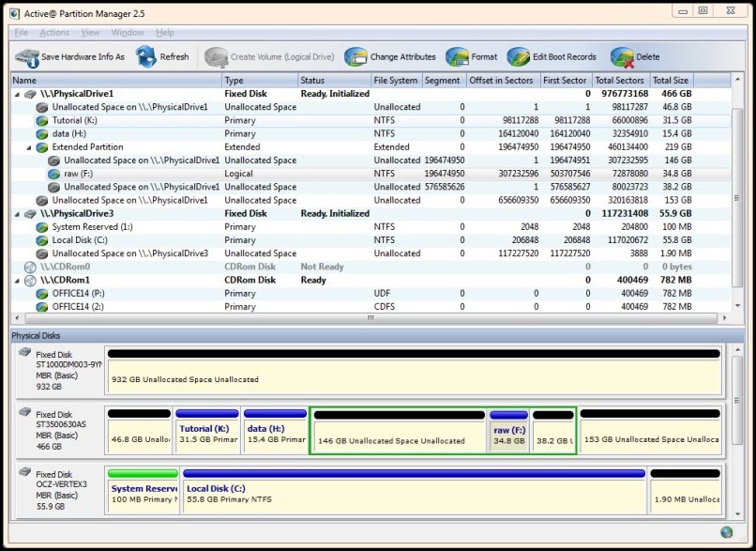The height and width of the screenshot is (551, 756).
Task: Click the globe icon in status bar
Action: click(727, 532)
